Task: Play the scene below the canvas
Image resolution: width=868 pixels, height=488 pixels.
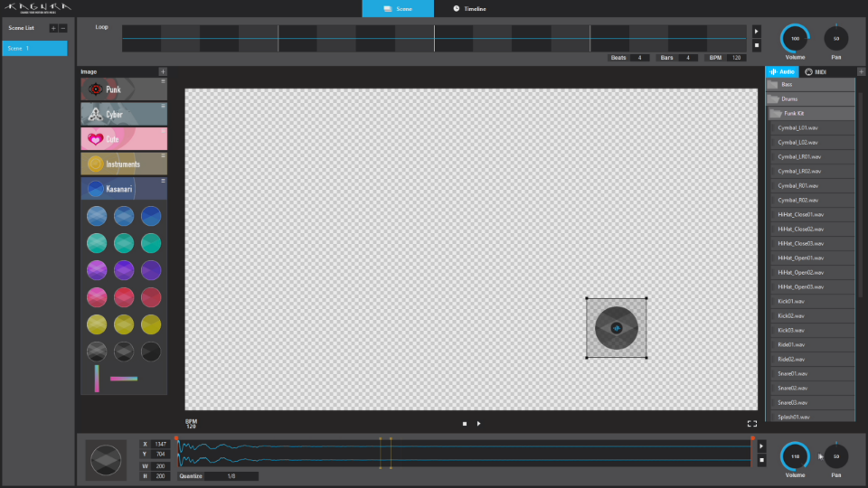Action: tap(479, 424)
